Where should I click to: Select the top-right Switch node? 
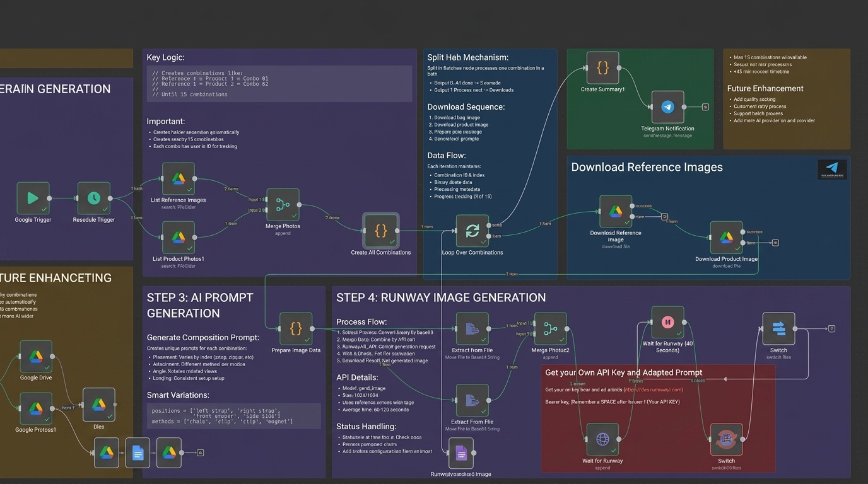click(x=778, y=329)
